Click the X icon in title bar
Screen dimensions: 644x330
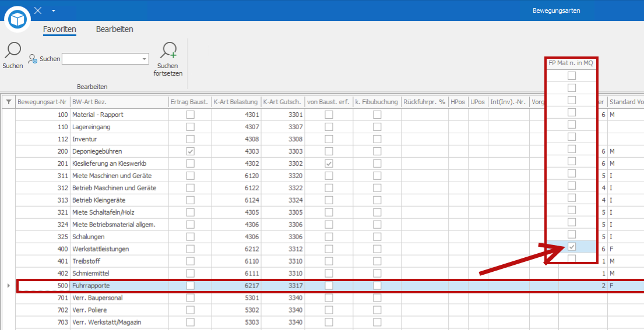38,10
